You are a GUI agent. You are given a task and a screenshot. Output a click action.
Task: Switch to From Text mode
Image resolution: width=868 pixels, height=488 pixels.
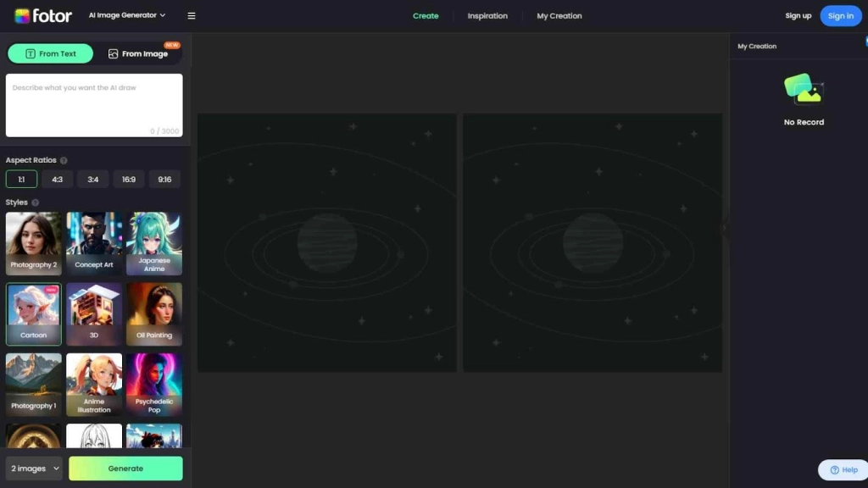51,53
